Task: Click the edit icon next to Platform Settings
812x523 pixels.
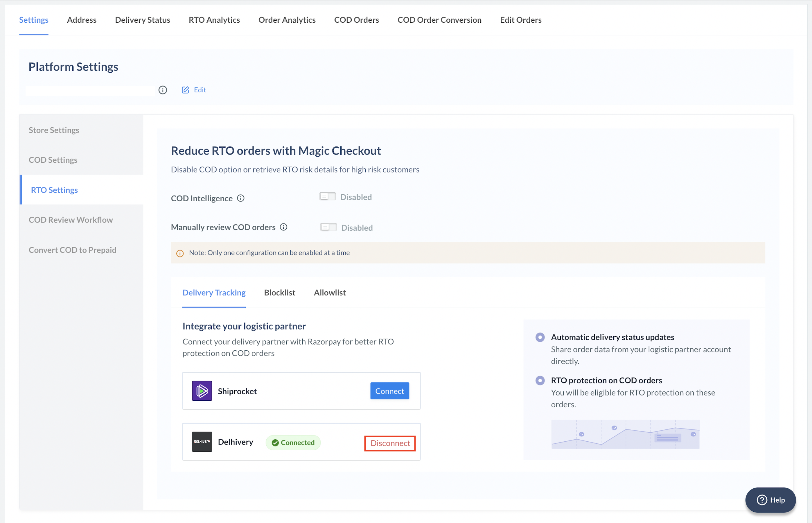Action: click(185, 89)
